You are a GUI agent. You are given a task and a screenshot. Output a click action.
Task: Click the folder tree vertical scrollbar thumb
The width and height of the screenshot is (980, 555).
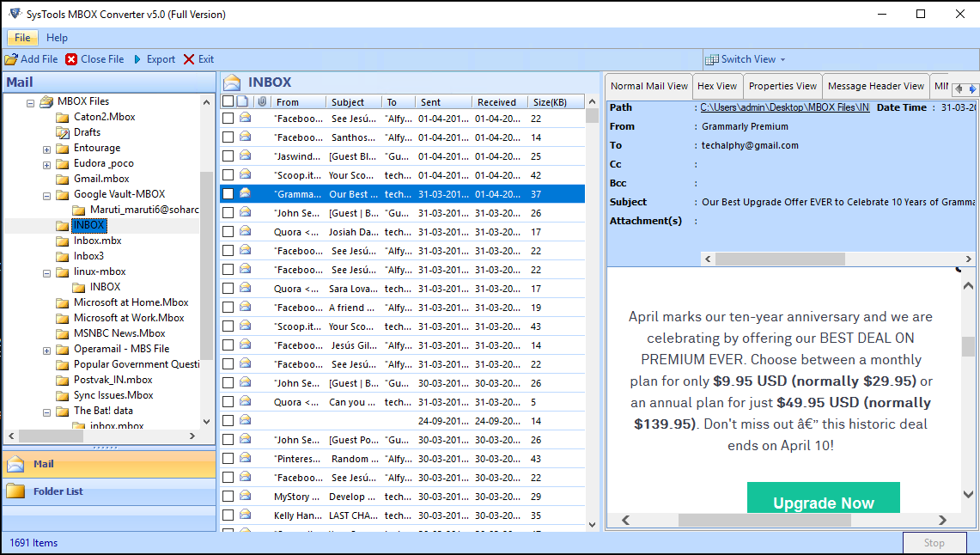coord(206,265)
